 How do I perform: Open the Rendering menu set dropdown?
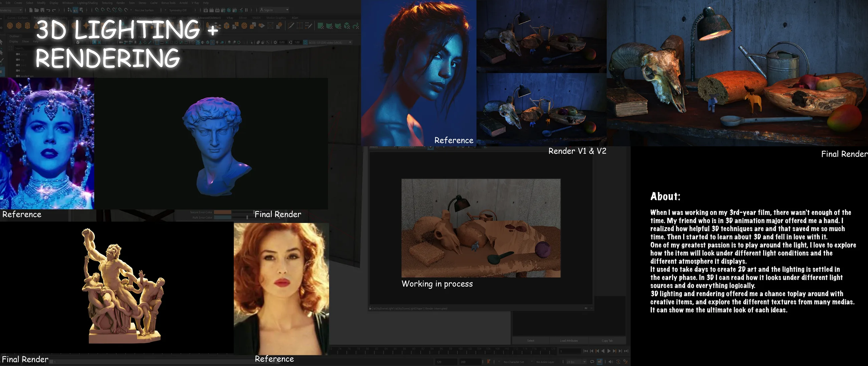[11, 10]
